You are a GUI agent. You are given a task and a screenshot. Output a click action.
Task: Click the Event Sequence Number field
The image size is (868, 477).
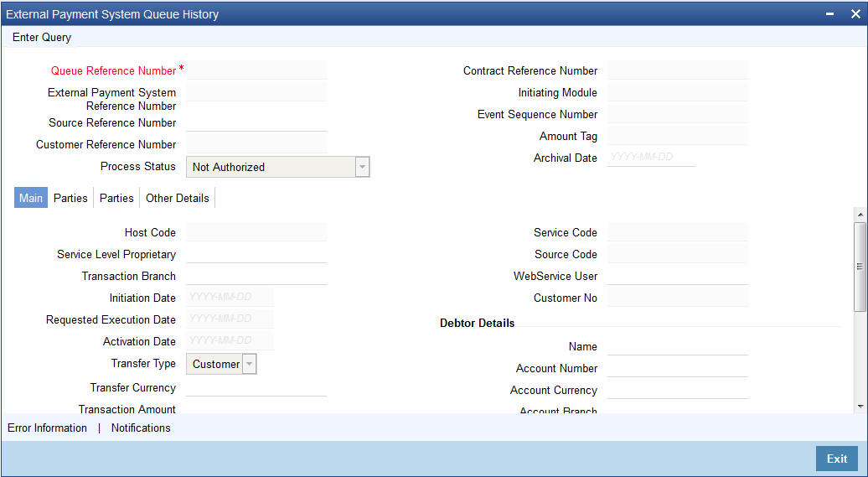tap(678, 114)
